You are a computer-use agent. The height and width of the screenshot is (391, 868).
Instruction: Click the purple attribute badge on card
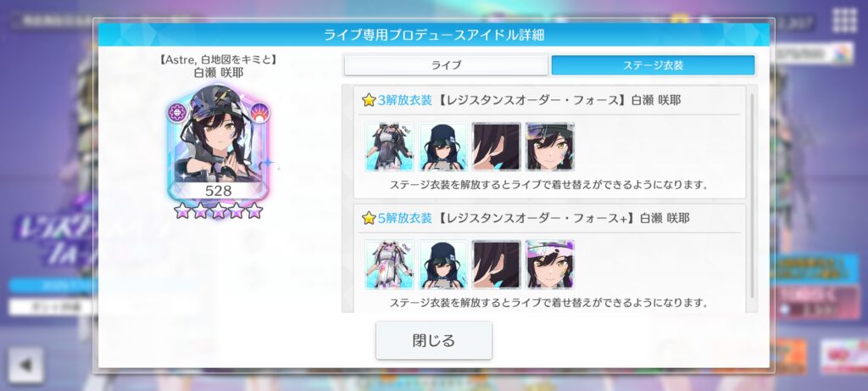tap(178, 113)
